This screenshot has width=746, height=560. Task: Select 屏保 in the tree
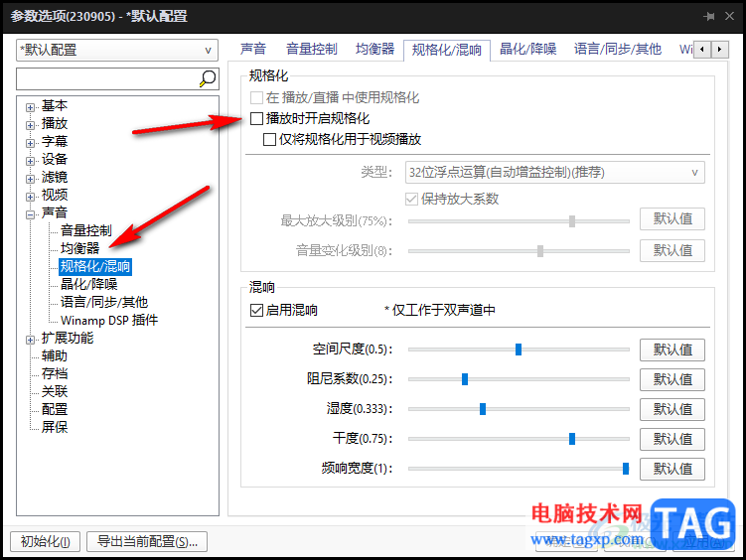(55, 427)
